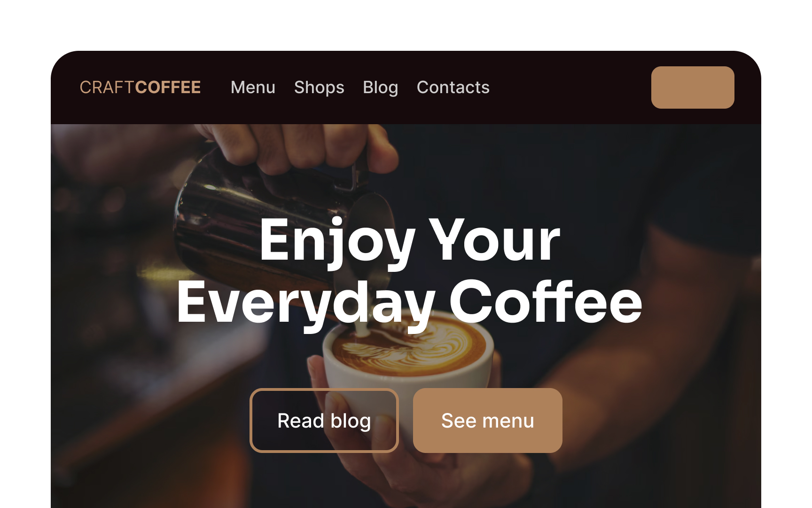Click the bold COFFEE part of logo
Image resolution: width=812 pixels, height=508 pixels.
(168, 87)
